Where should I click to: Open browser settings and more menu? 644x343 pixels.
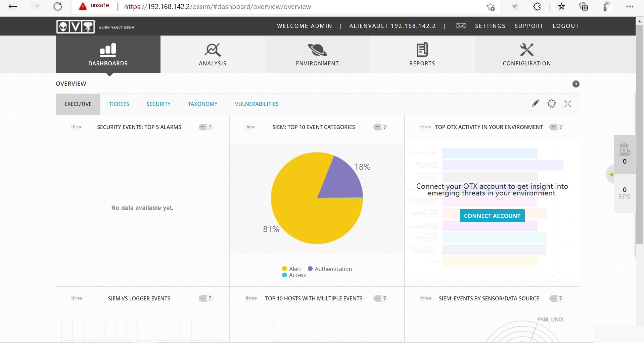pos(630,6)
